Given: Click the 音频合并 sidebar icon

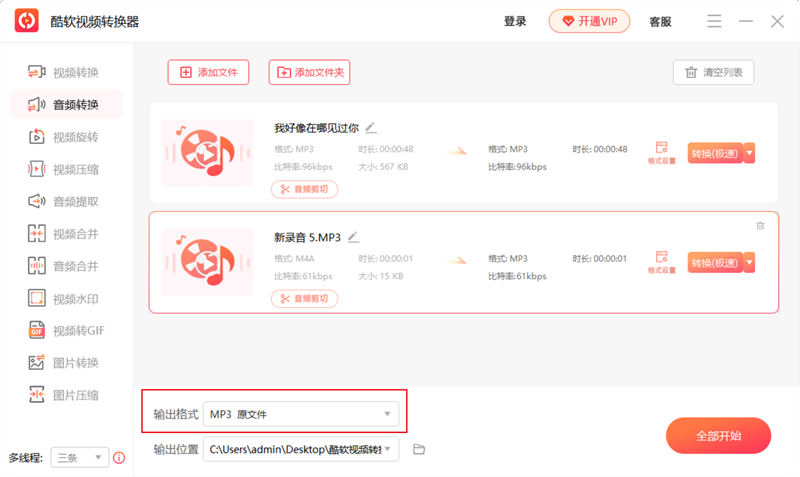Looking at the screenshot, I should point(37,266).
